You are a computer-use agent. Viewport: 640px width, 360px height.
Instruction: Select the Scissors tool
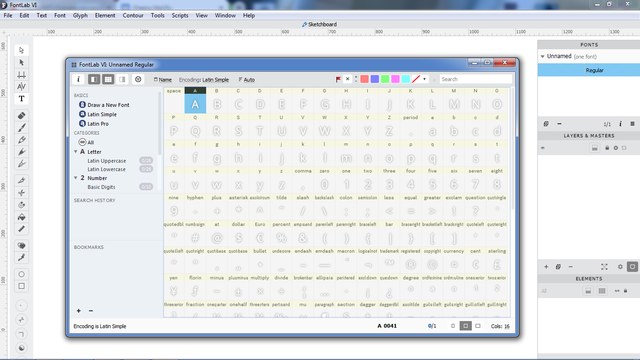tap(22, 193)
